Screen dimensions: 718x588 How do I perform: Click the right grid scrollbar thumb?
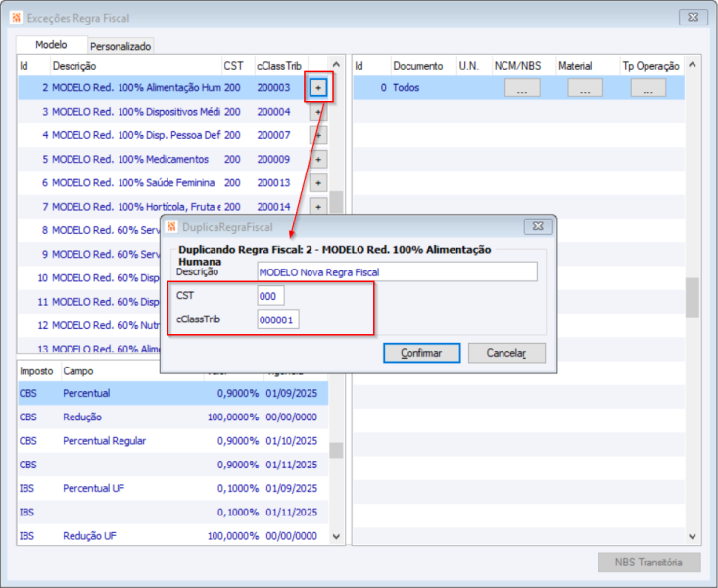pyautogui.click(x=693, y=298)
